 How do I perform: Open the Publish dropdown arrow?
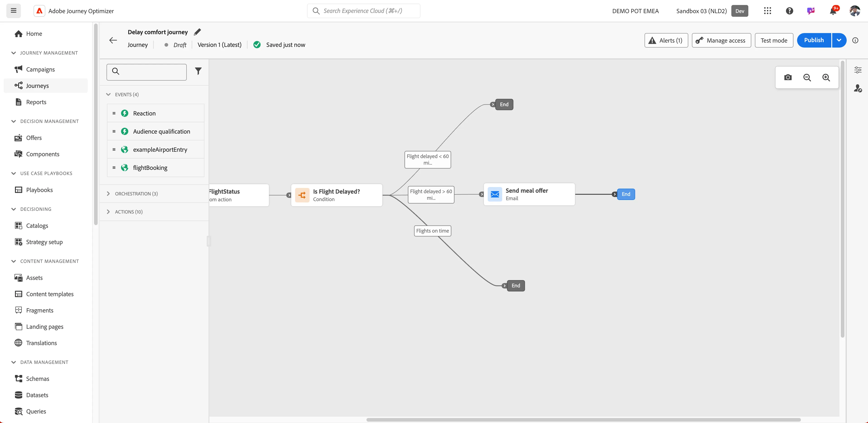click(839, 40)
